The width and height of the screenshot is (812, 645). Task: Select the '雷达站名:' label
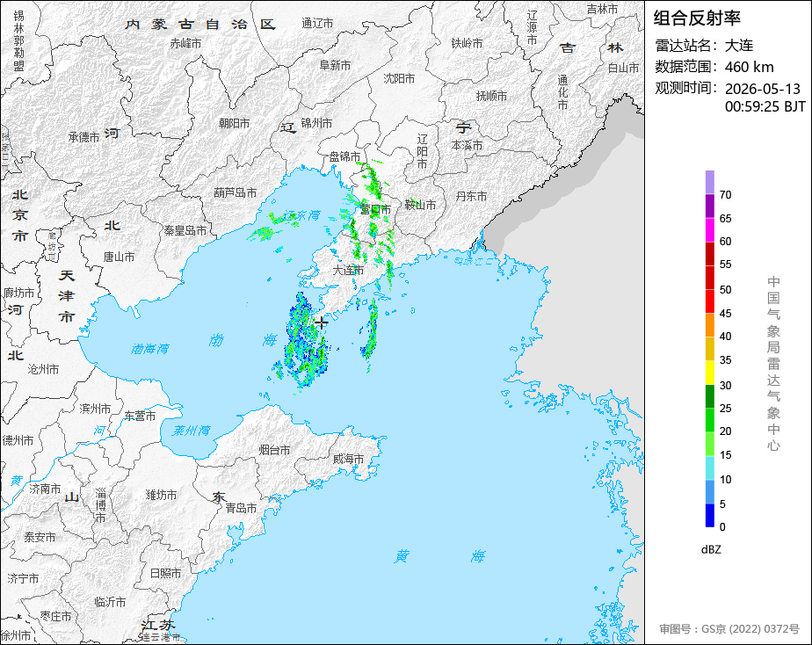coord(685,46)
